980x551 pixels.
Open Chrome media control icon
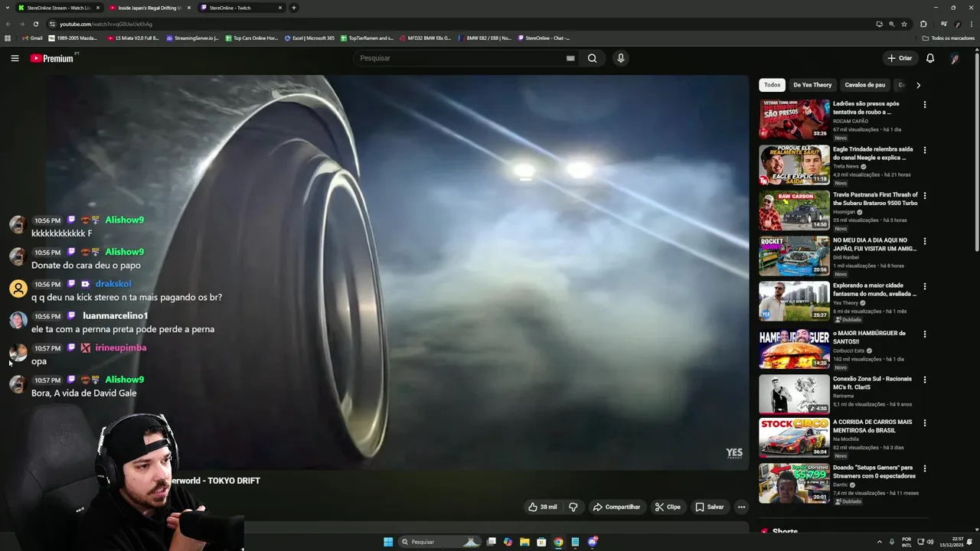(x=943, y=24)
